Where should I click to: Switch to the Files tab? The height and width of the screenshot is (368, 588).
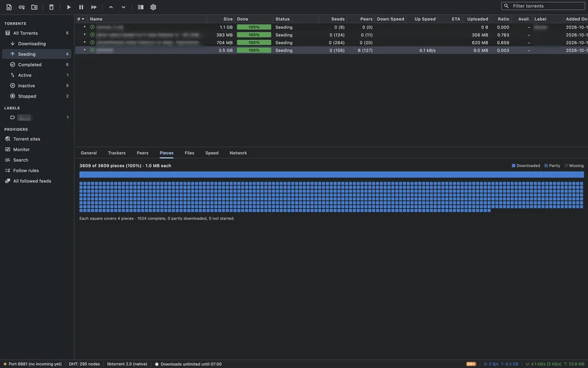pos(189,153)
